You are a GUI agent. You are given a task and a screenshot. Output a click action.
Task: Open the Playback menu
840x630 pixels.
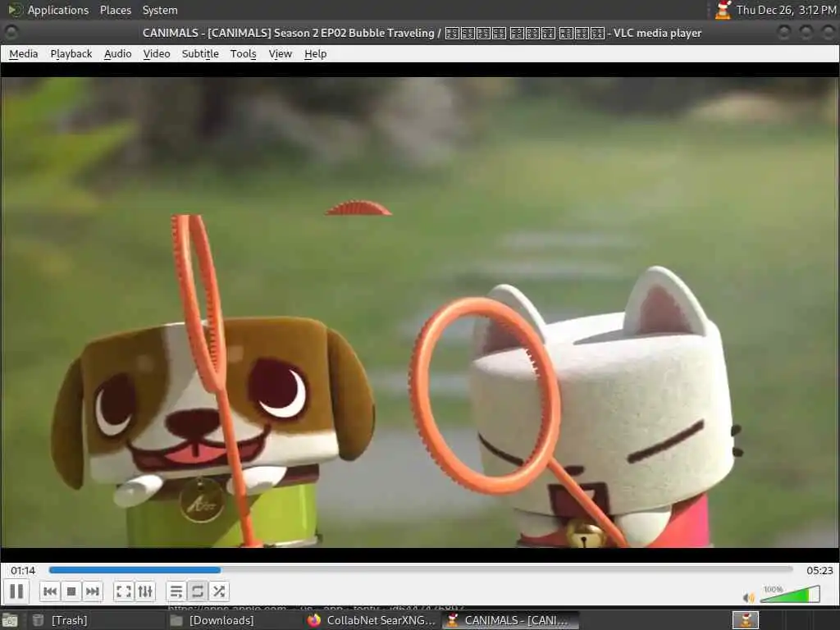click(71, 53)
